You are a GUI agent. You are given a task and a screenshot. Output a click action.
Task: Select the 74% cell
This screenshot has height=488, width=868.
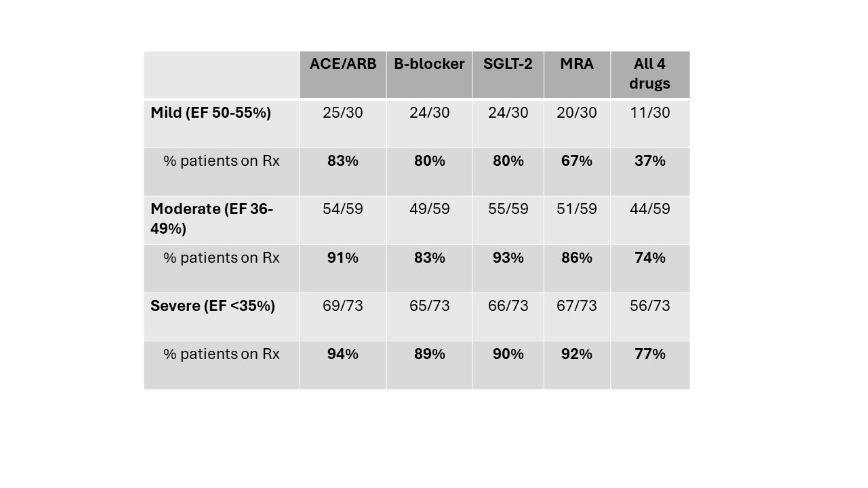click(650, 258)
